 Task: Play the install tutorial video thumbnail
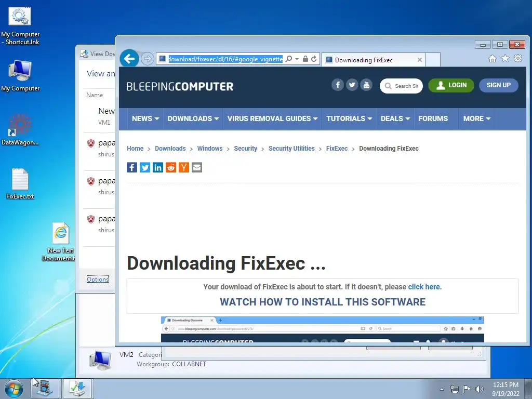(322, 329)
